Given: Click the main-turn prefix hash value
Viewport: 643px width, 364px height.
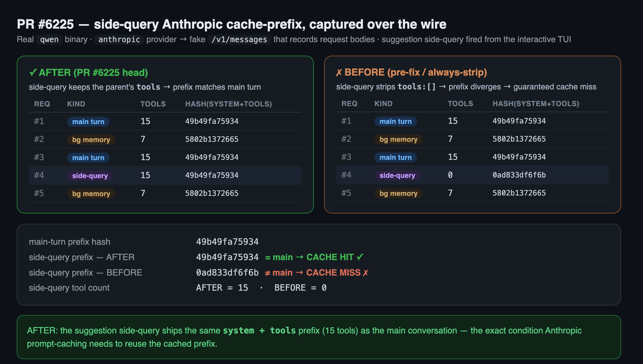Looking at the screenshot, I should click(227, 242).
